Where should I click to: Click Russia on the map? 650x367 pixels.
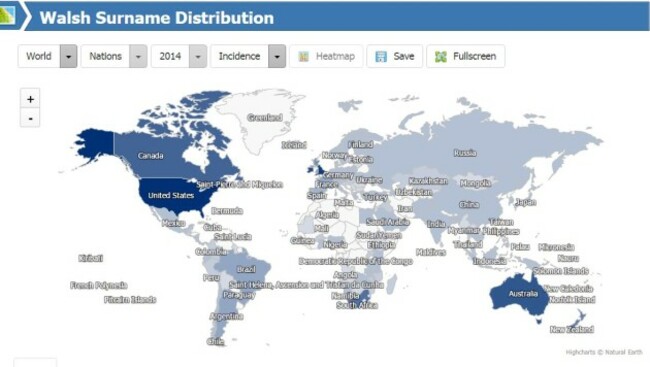465,153
